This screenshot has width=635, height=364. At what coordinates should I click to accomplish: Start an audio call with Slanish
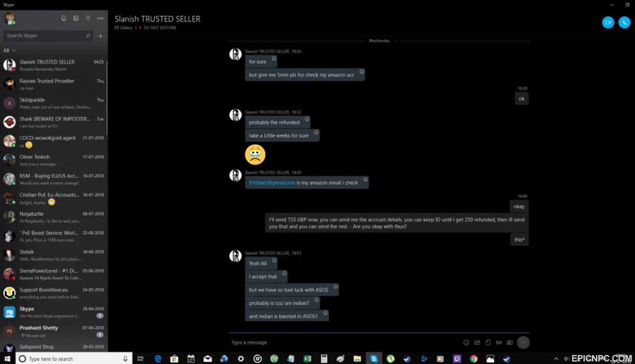point(624,22)
